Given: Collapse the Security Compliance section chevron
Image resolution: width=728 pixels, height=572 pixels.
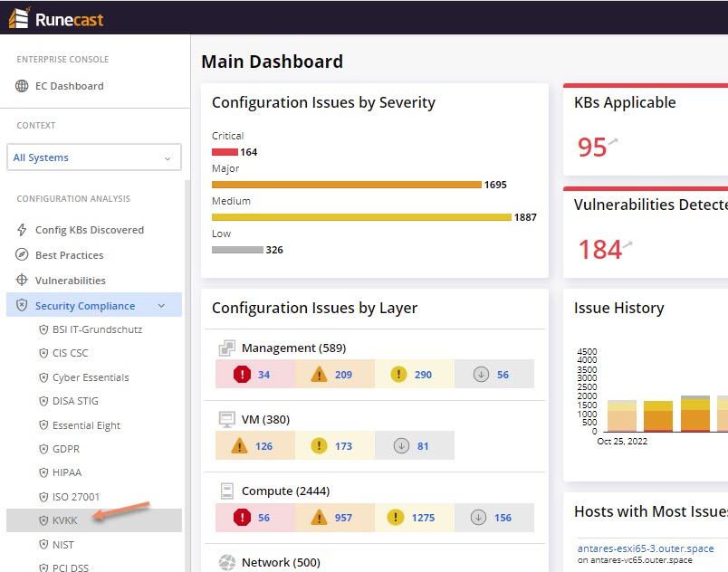Looking at the screenshot, I should point(161,306).
